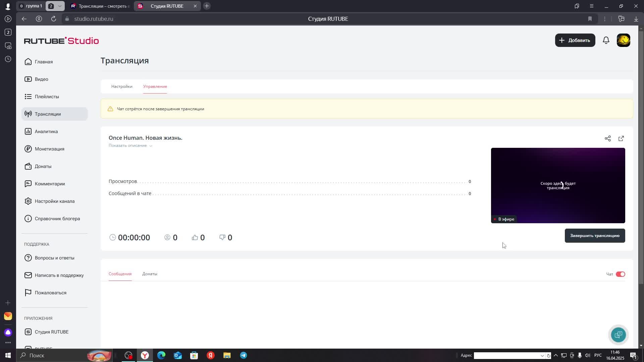The image size is (644, 362).
Task: Open the Адрес dropdown arrow in taskbar
Action: pos(542,356)
